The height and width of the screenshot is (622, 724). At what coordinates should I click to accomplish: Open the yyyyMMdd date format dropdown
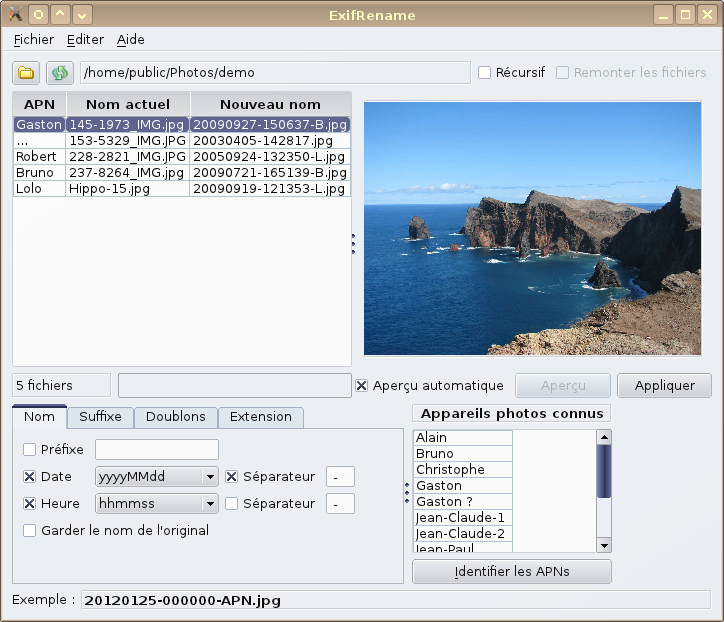click(x=157, y=477)
